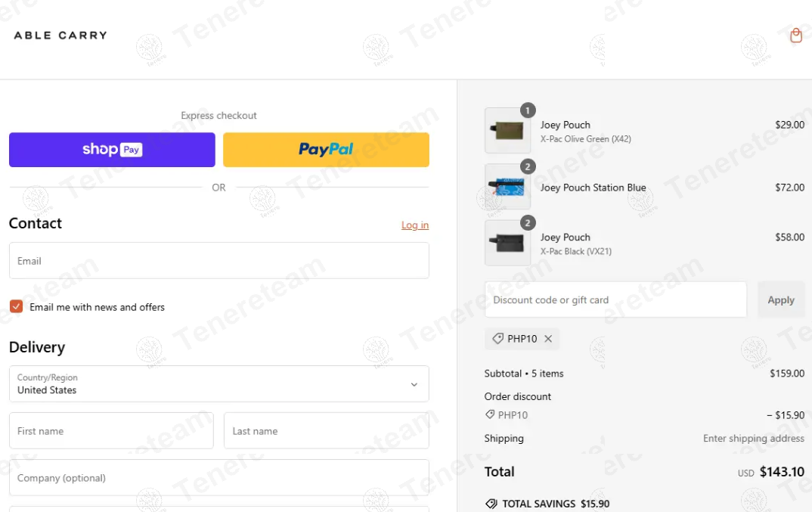Click the Company (optional) field
This screenshot has height=512, width=812.
(x=218, y=478)
